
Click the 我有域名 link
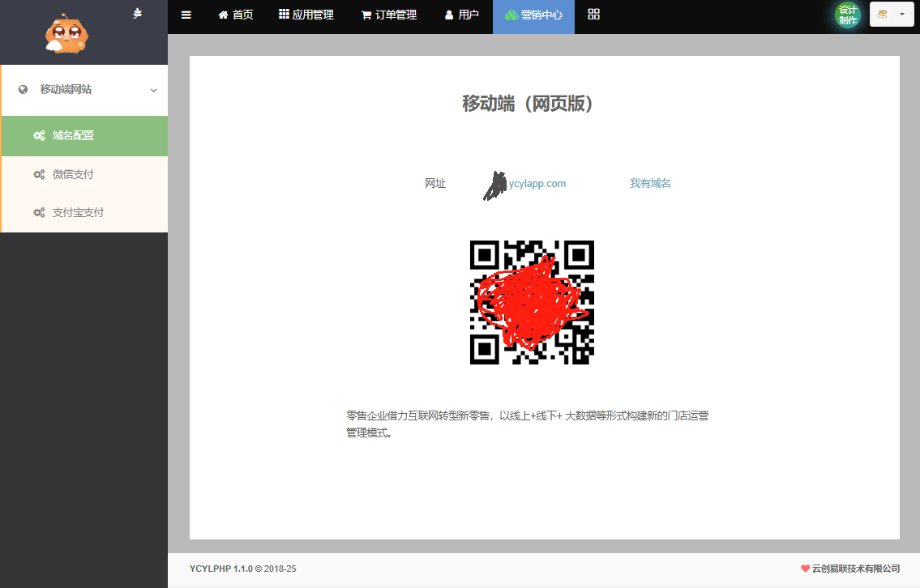(650, 184)
